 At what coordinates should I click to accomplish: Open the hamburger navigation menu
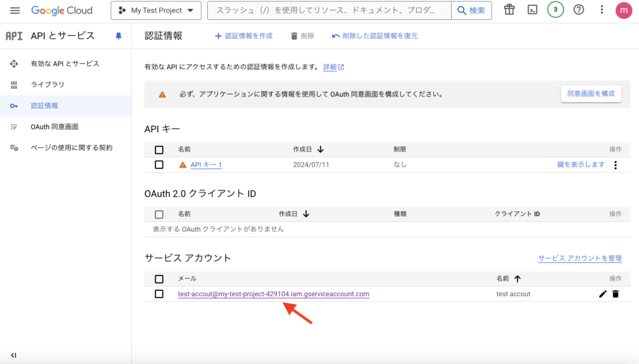click(15, 11)
